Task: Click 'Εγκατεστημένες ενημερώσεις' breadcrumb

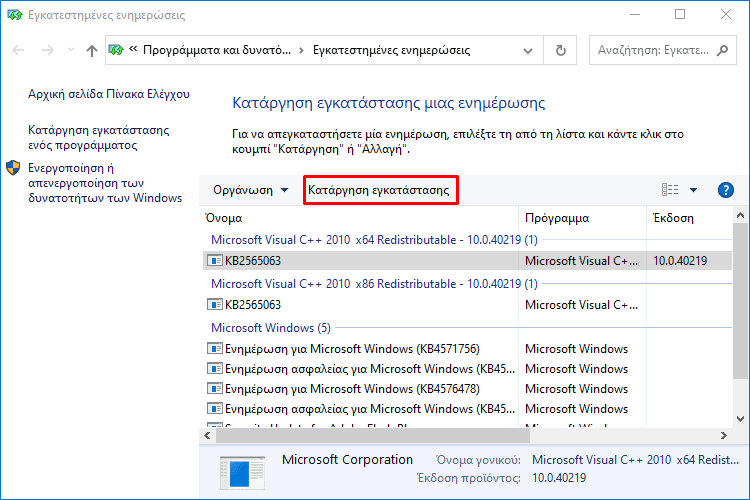Action: (x=391, y=50)
